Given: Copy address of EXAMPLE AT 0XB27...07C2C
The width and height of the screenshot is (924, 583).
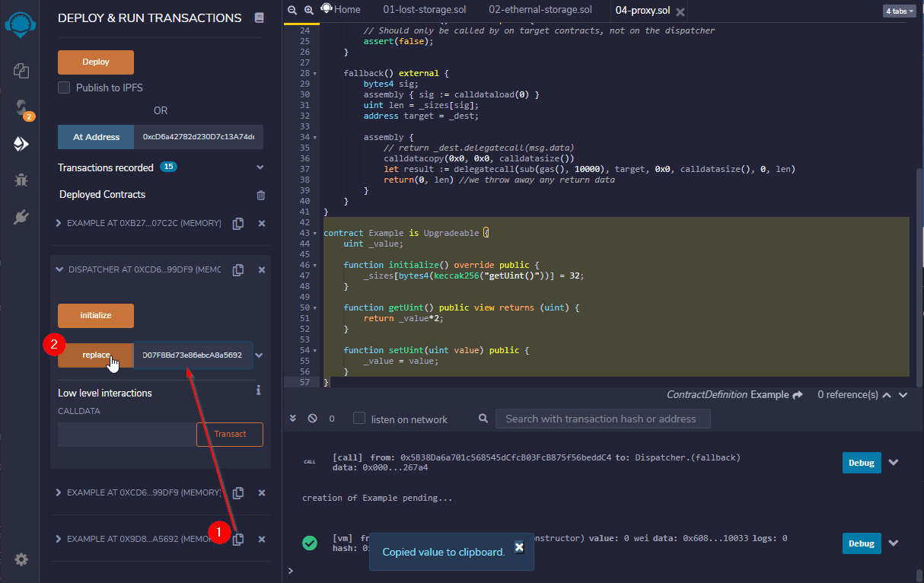Looking at the screenshot, I should pos(238,224).
